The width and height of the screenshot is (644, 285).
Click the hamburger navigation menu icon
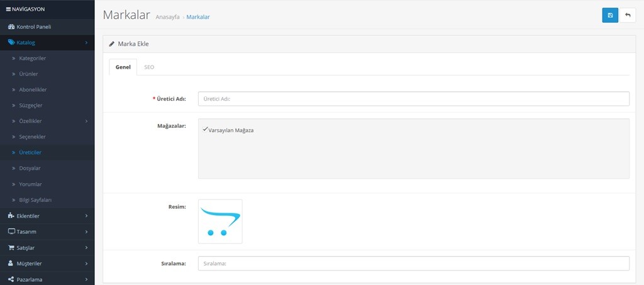(x=8, y=9)
